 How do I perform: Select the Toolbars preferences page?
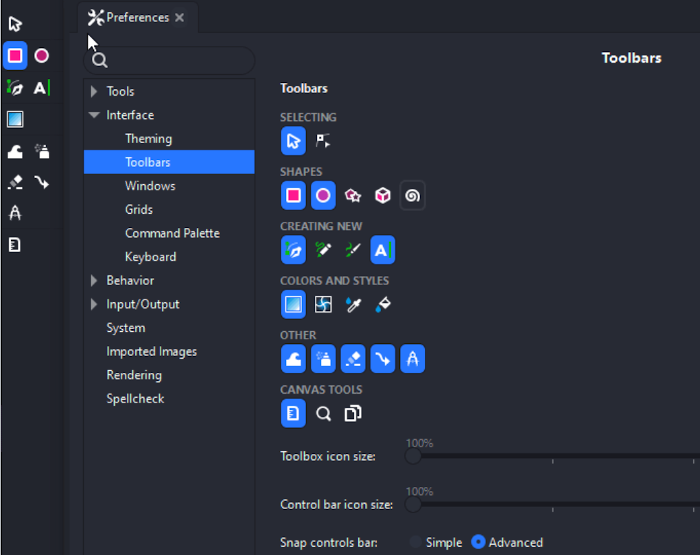(x=169, y=162)
